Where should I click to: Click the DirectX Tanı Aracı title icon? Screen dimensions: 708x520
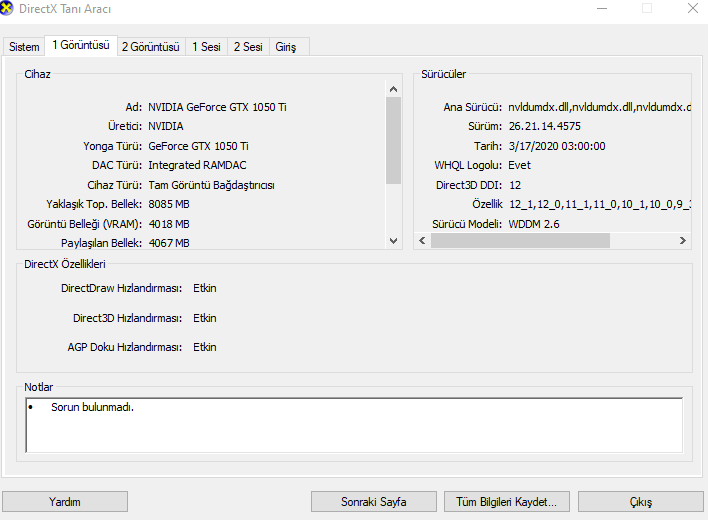click(6, 9)
